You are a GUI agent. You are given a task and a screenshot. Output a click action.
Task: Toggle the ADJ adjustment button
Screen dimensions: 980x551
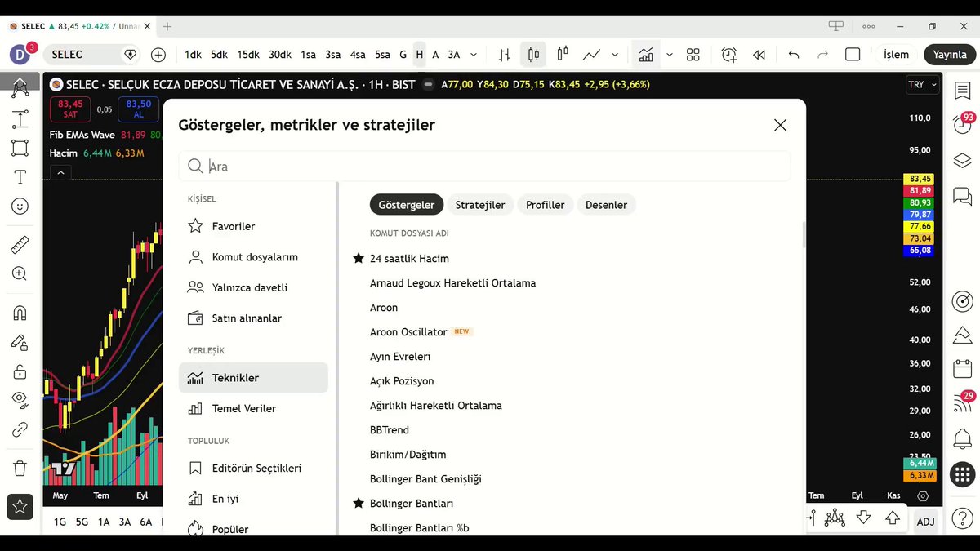point(925,522)
